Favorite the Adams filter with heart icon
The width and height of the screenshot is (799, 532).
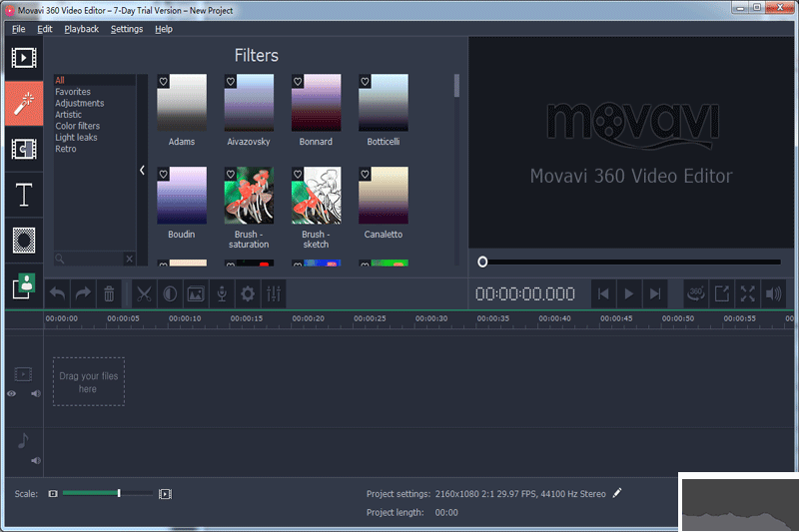[x=164, y=81]
